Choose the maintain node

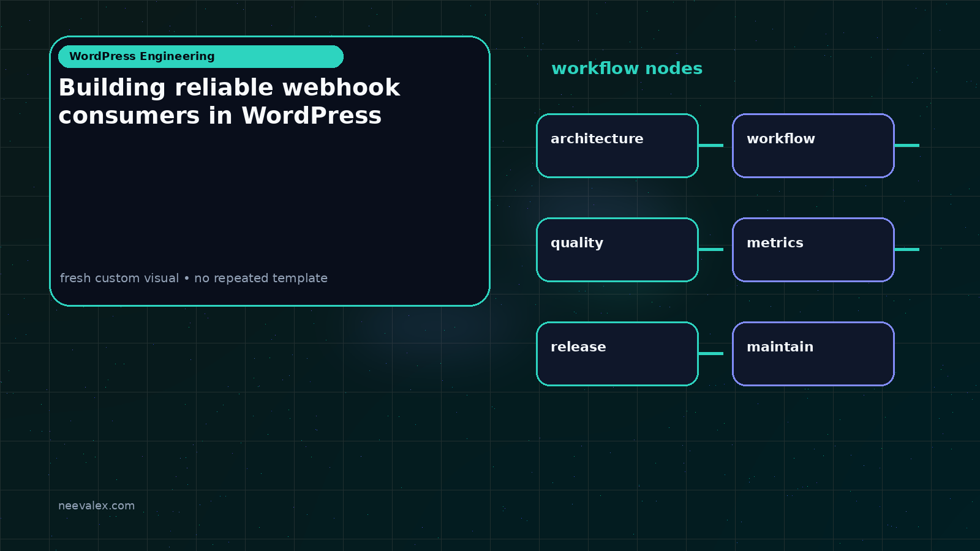pos(813,354)
